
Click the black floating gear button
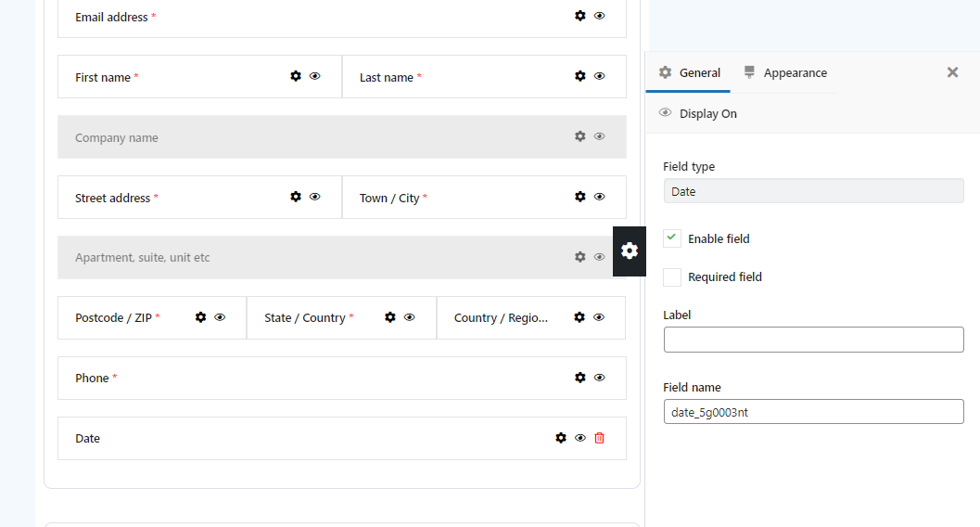click(x=630, y=251)
